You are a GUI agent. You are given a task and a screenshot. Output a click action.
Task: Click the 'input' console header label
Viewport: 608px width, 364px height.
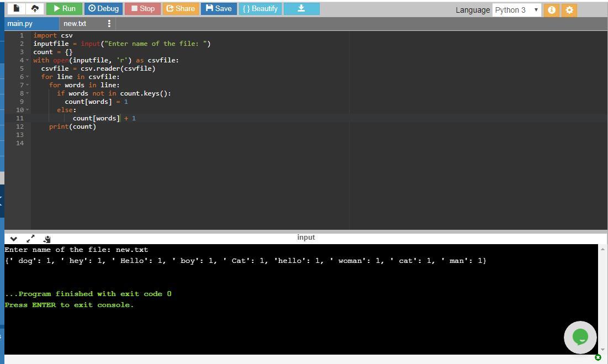pyautogui.click(x=306, y=238)
